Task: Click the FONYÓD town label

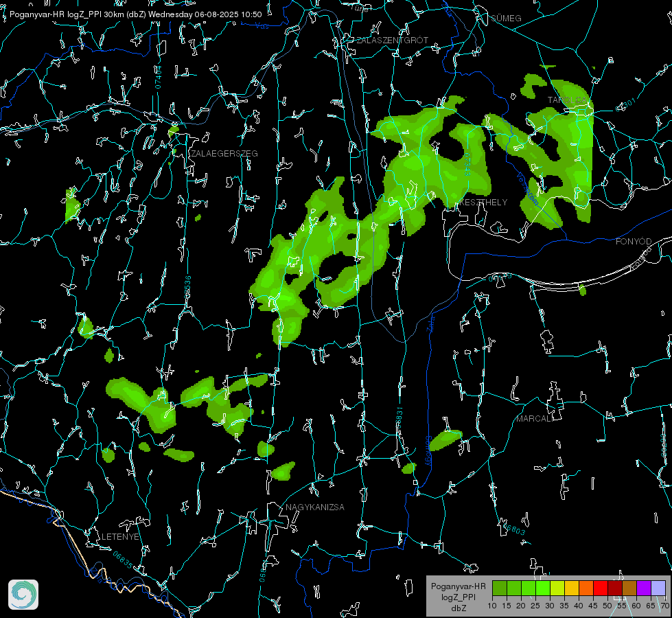Action: pyautogui.click(x=634, y=242)
